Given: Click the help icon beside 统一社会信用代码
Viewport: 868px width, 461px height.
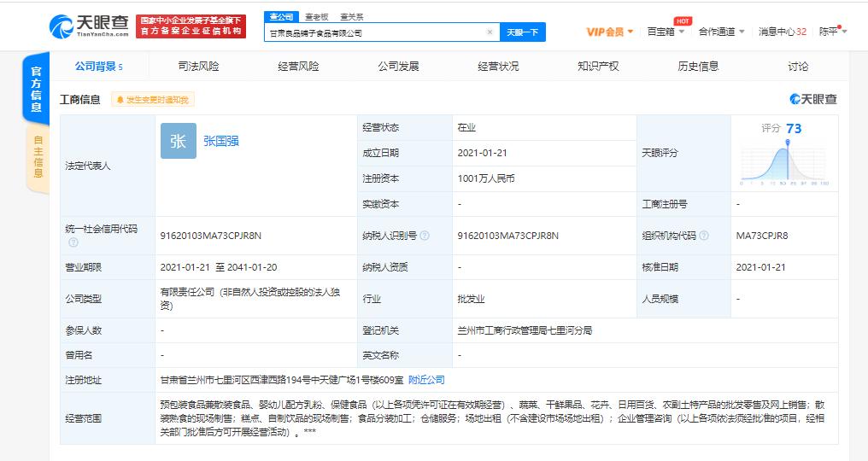Looking at the screenshot, I should [x=73, y=242].
